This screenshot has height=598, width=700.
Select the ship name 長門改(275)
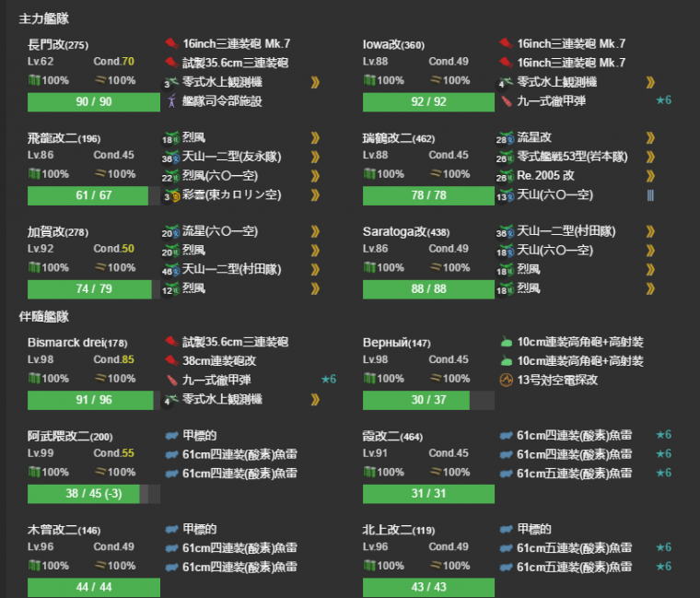(58, 44)
